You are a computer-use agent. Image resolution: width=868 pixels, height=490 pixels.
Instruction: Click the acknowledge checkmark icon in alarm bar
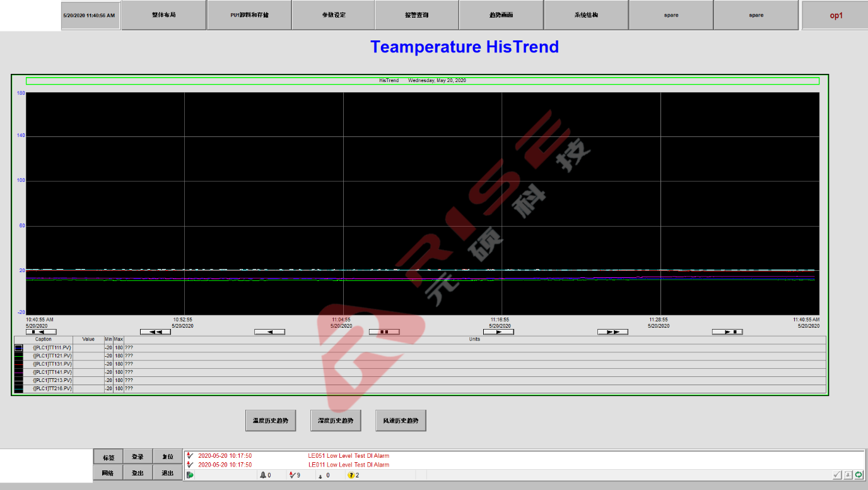[837, 475]
